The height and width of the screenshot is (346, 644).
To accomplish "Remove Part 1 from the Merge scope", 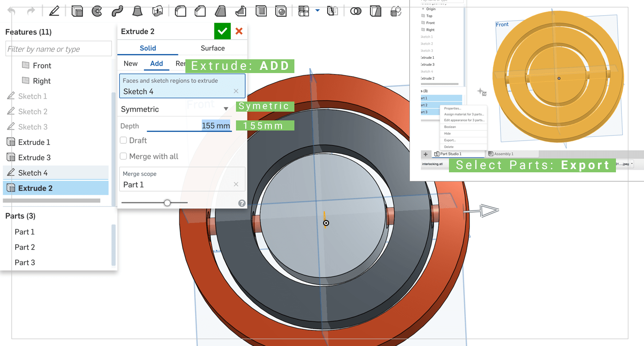I will pyautogui.click(x=236, y=184).
